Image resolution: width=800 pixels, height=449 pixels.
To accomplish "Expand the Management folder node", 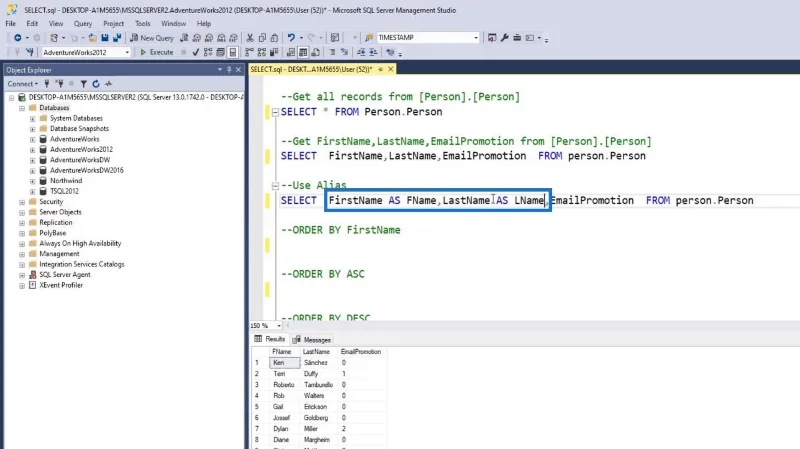I will [x=22, y=254].
